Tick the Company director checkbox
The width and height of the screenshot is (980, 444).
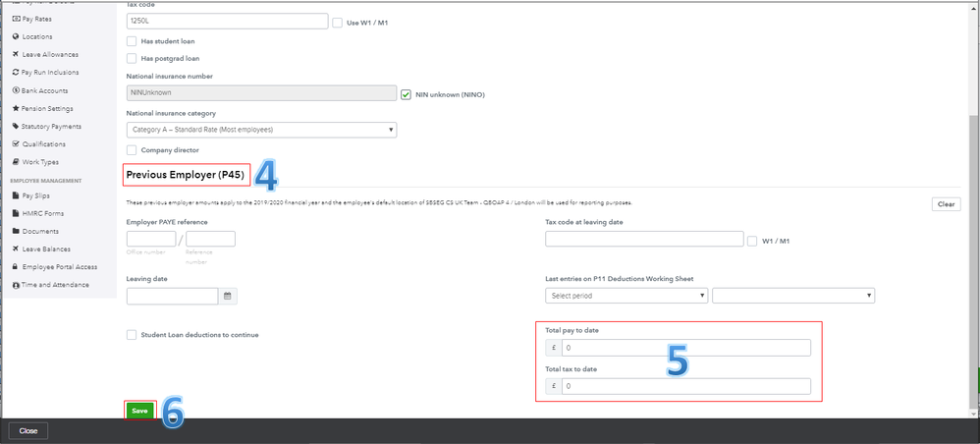point(132,150)
